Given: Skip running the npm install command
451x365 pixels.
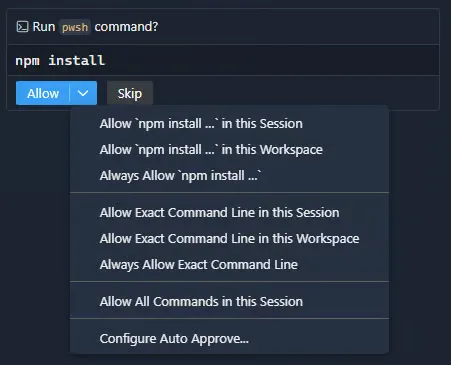Looking at the screenshot, I should [x=130, y=93].
